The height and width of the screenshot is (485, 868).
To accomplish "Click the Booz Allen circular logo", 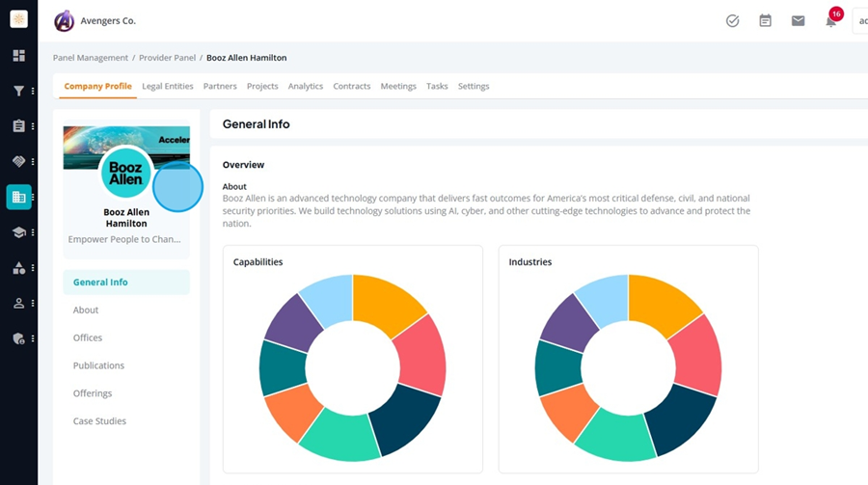I will pos(126,173).
